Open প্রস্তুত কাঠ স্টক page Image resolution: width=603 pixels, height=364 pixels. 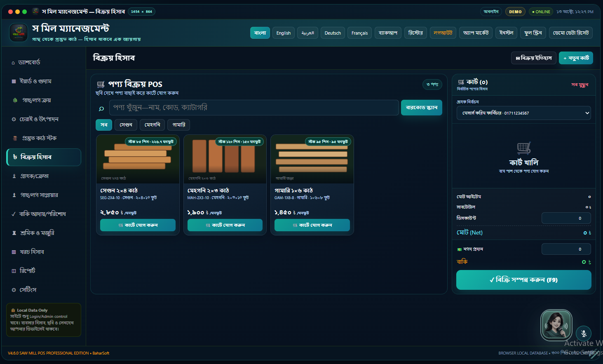[44, 138]
